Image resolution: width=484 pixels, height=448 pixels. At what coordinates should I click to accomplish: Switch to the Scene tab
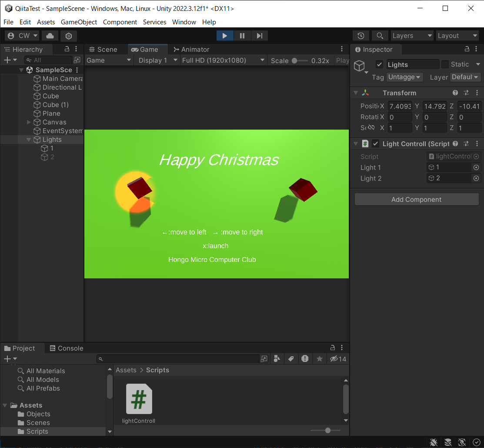(x=103, y=50)
